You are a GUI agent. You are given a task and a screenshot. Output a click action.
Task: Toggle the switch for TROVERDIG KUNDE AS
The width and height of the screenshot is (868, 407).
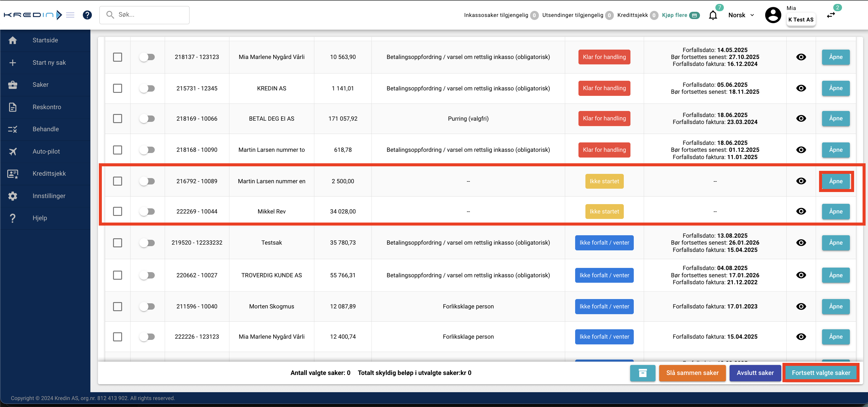tap(147, 275)
